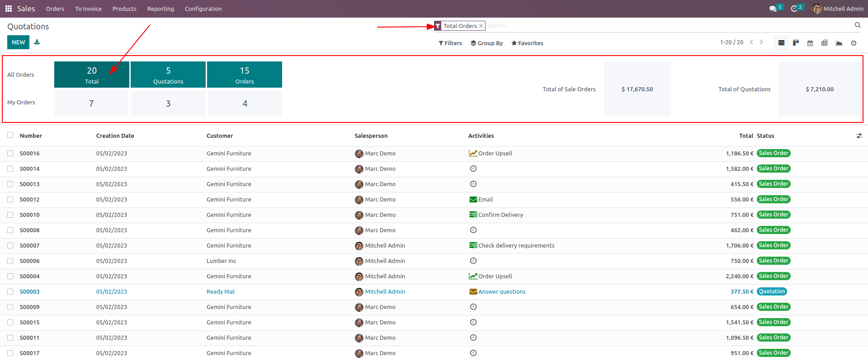Click the 5 Quotations dashboard card
Screen dimensions: 868x361
pyautogui.click(x=168, y=75)
